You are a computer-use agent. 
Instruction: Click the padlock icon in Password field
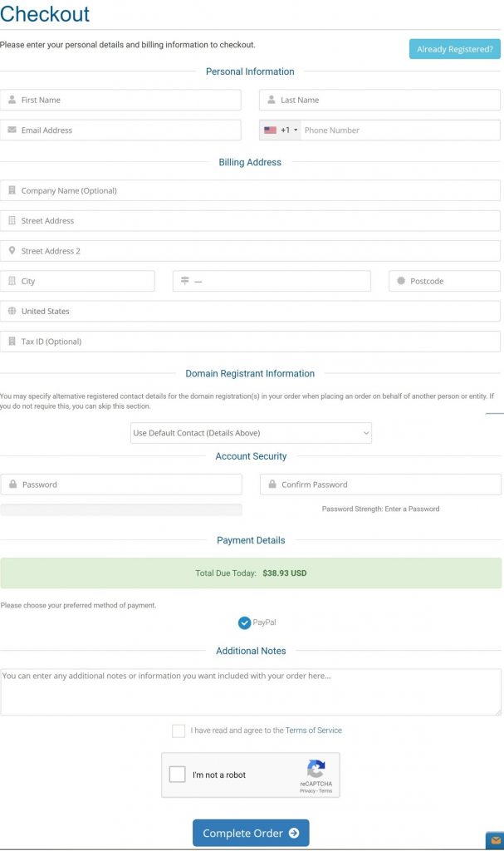click(x=13, y=485)
